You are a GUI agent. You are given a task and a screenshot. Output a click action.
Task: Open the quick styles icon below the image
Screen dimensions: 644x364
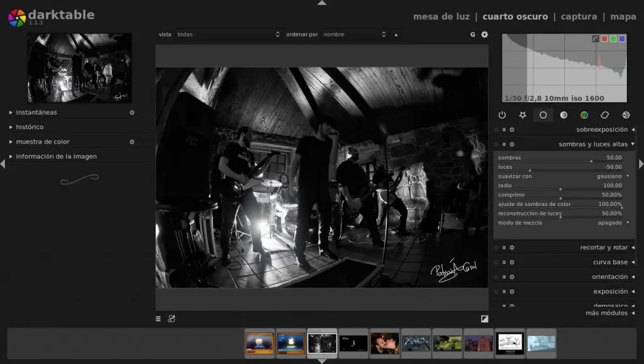(x=171, y=319)
